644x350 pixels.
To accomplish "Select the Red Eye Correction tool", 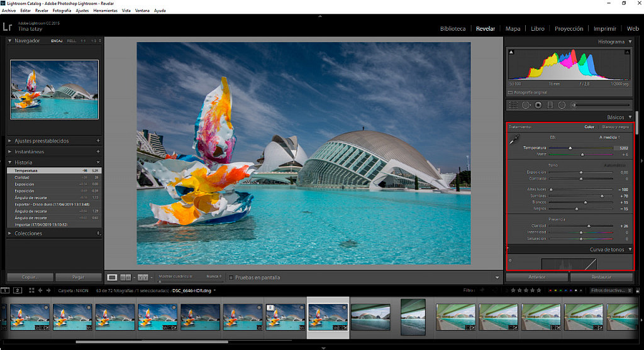I will 538,105.
